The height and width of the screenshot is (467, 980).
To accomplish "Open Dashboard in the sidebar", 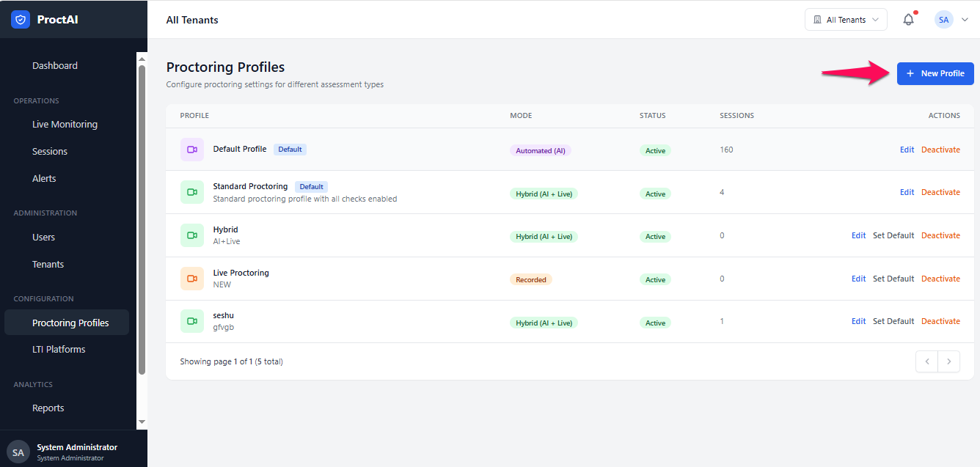I will click(x=55, y=65).
